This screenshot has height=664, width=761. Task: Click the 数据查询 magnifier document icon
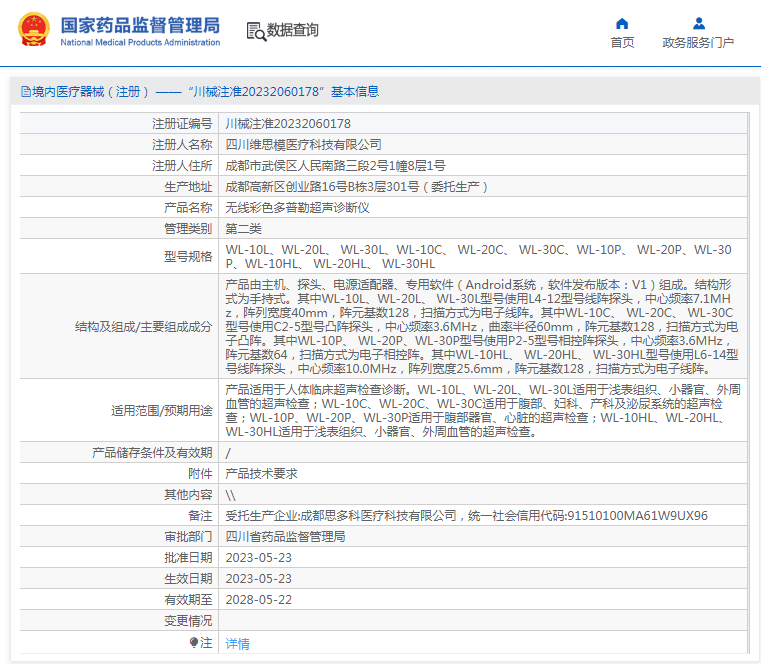click(x=255, y=31)
